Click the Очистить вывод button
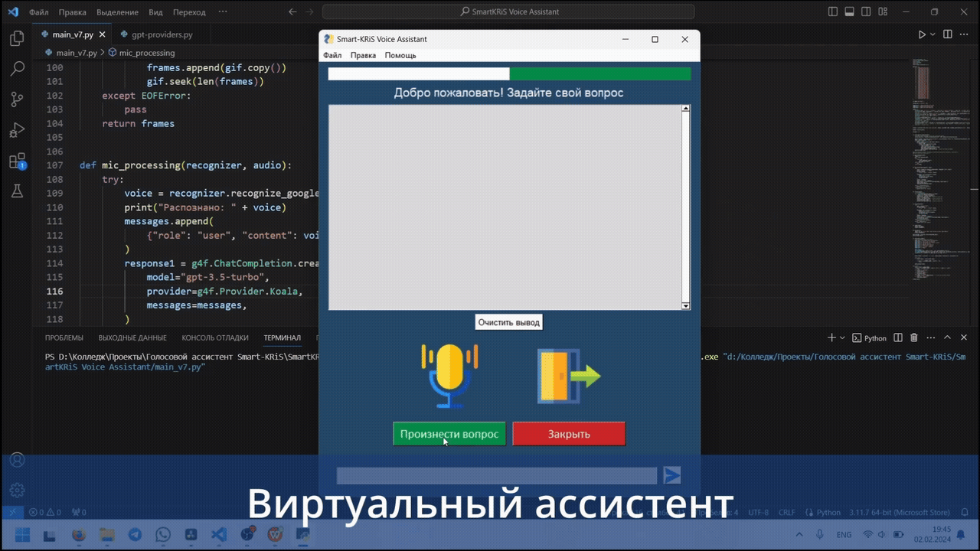The width and height of the screenshot is (980, 551). tap(509, 322)
